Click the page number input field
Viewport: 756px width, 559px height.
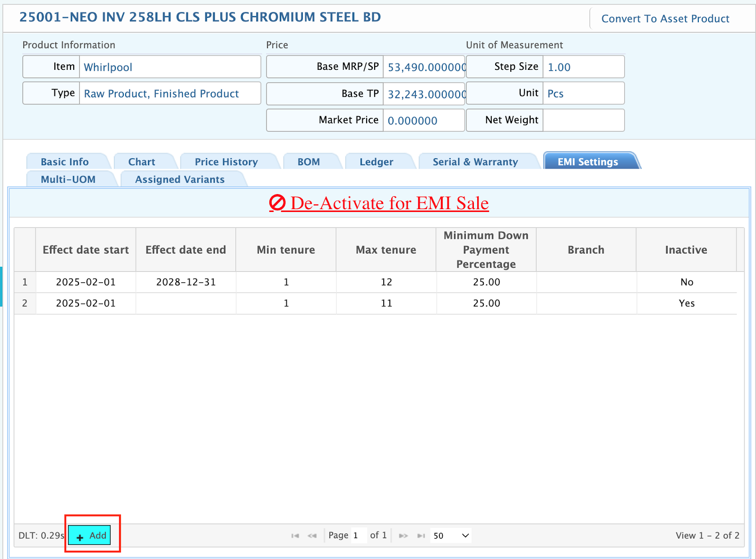coord(359,536)
